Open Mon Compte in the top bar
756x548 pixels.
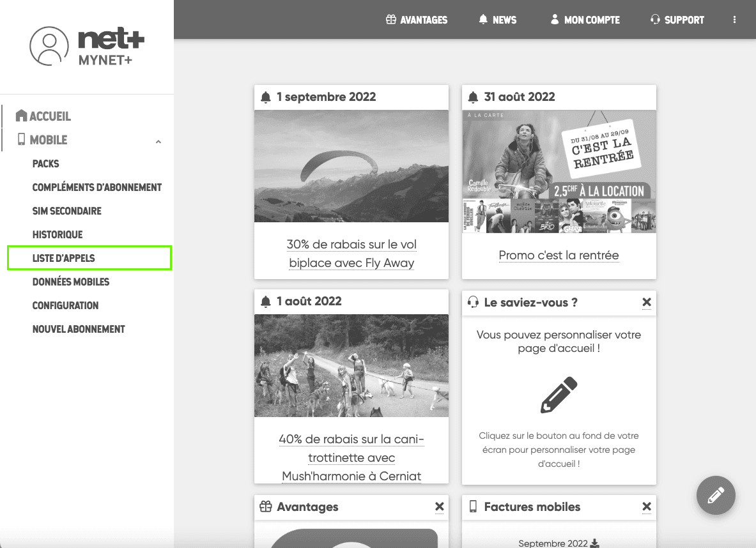click(x=585, y=20)
